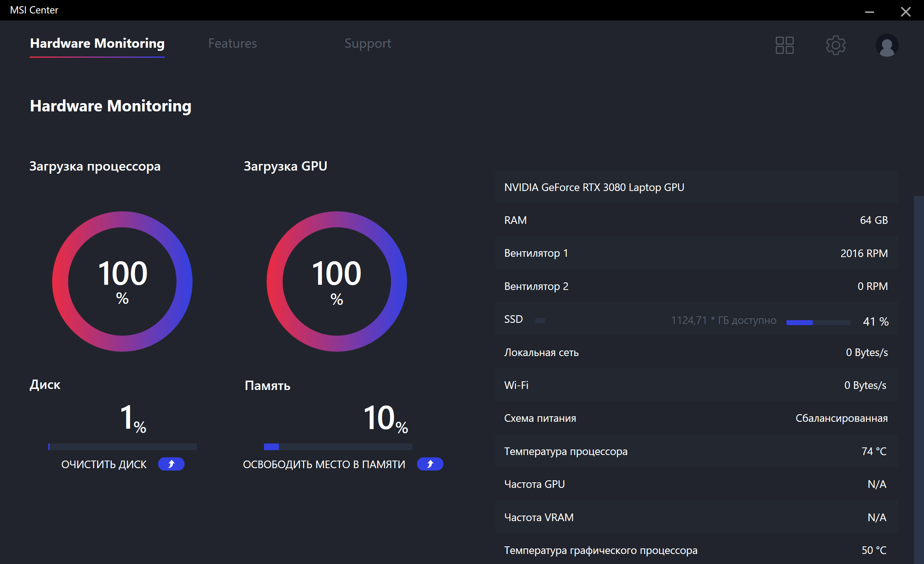
Task: Click ОЧИСТИТЬ ДИСК button text
Action: pyautogui.click(x=104, y=465)
